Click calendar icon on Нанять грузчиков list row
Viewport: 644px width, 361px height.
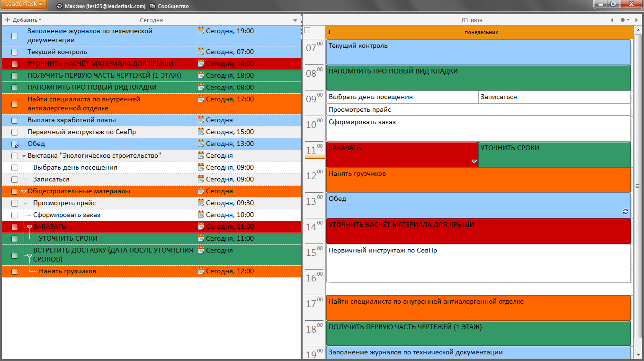coord(201,271)
